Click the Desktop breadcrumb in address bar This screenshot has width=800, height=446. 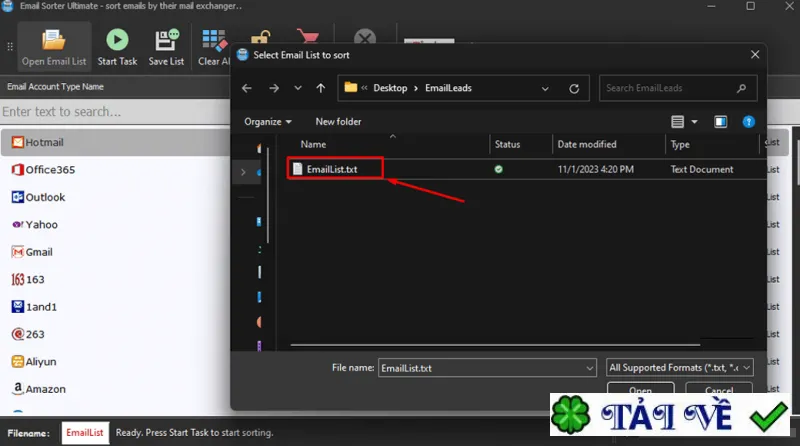390,88
